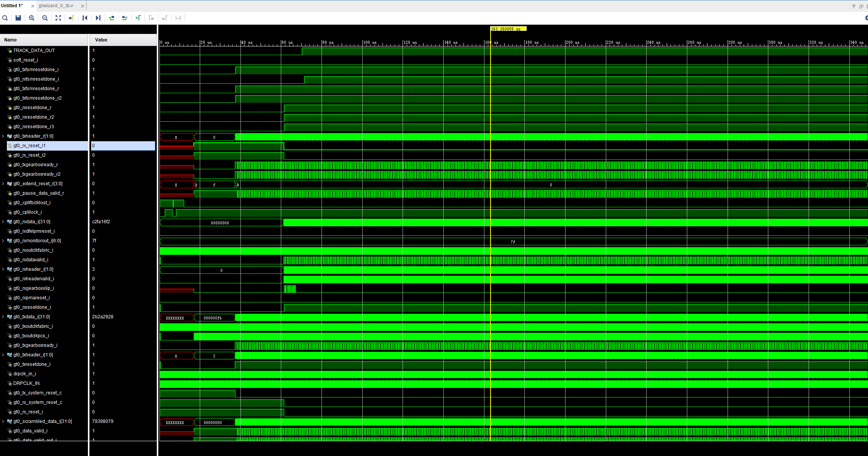The image size is (868, 456).
Task: Go to cursor toolbar icon
Action: 71,18
